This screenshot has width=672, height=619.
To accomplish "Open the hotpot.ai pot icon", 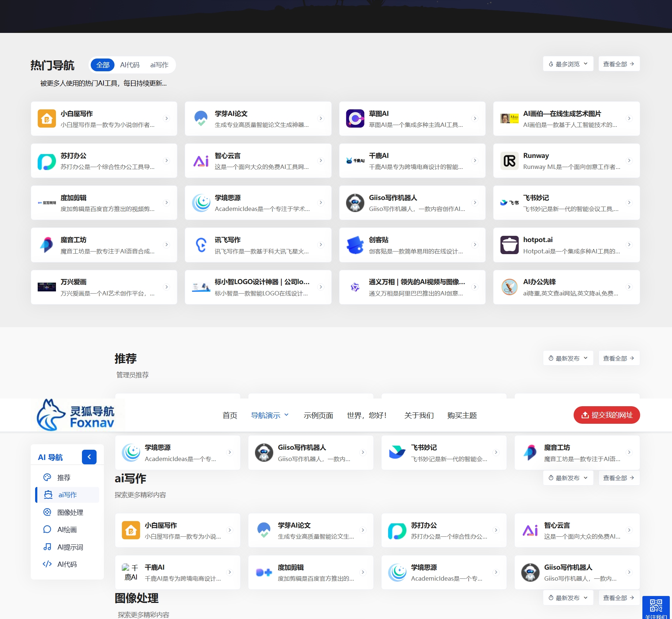I will click(509, 245).
